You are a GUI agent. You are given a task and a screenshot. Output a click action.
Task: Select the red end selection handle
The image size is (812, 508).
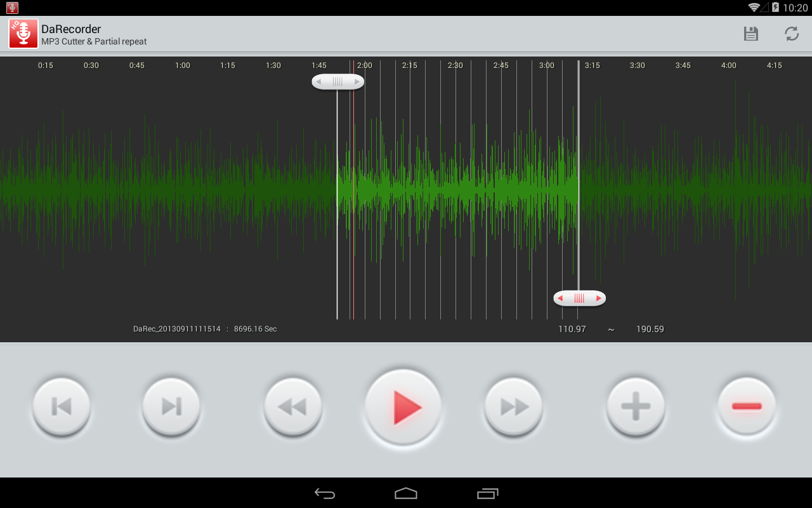click(579, 298)
